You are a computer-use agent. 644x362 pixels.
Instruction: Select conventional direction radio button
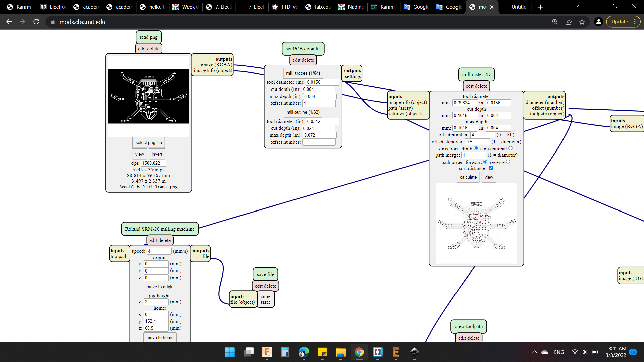[x=511, y=148]
